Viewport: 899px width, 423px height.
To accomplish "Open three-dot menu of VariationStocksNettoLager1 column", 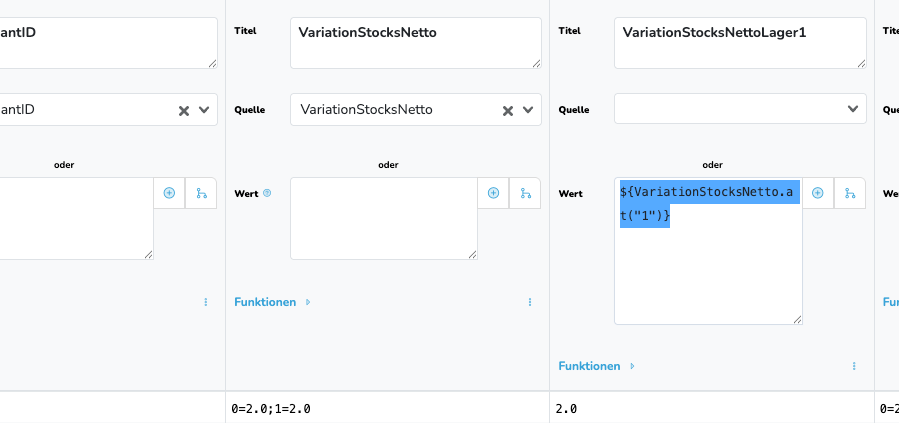I will click(853, 366).
